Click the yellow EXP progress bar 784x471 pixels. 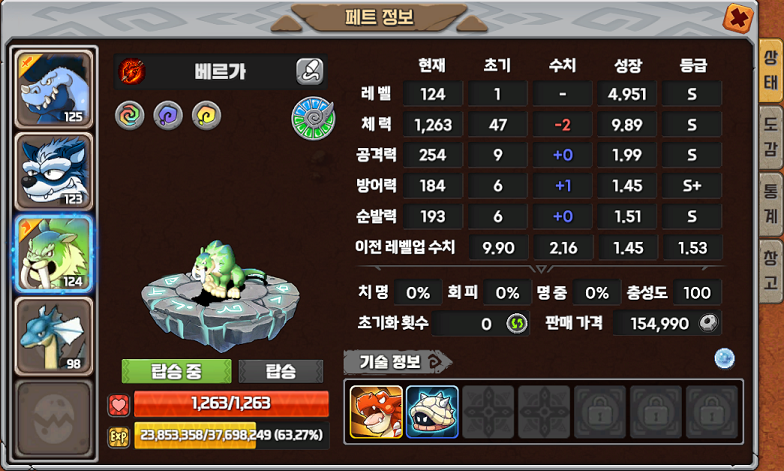(x=232, y=435)
